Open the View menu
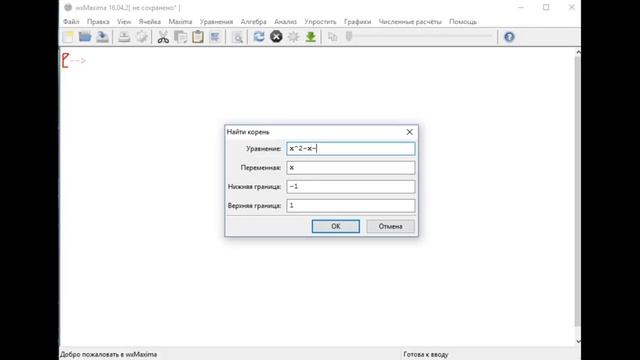 [x=124, y=22]
